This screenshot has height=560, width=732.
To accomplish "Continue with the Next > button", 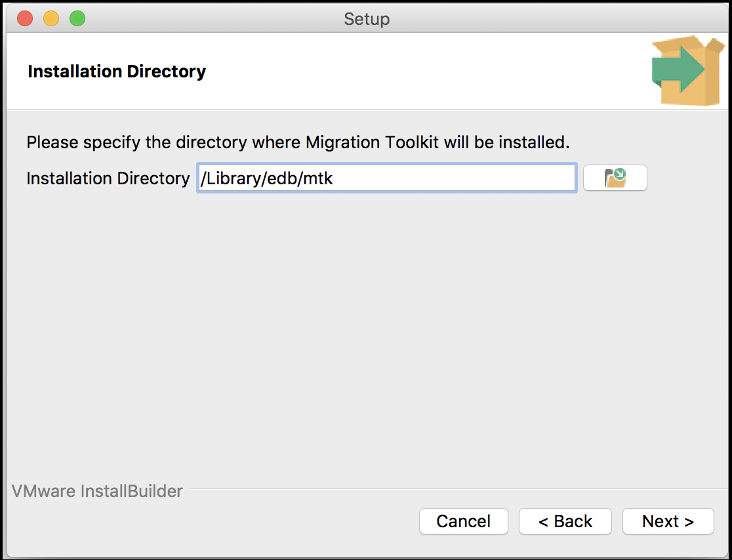I will 668,521.
